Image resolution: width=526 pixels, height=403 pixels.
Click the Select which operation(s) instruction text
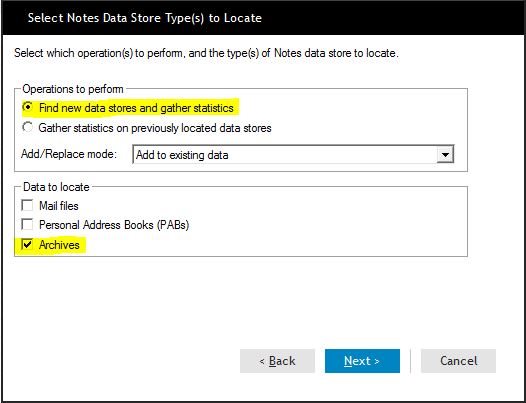coord(206,53)
